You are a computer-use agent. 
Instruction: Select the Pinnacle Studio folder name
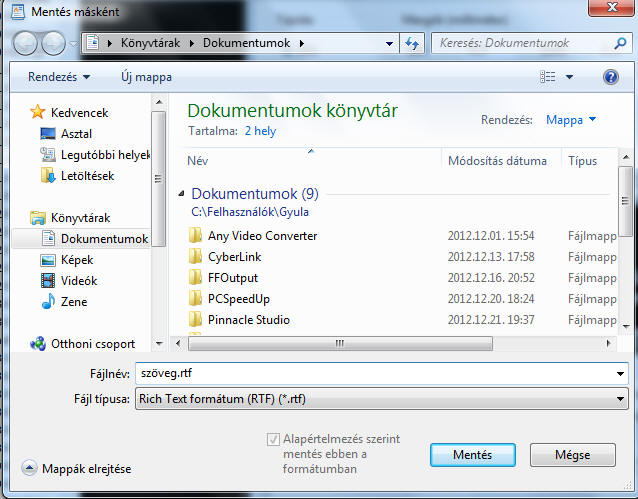(x=249, y=320)
